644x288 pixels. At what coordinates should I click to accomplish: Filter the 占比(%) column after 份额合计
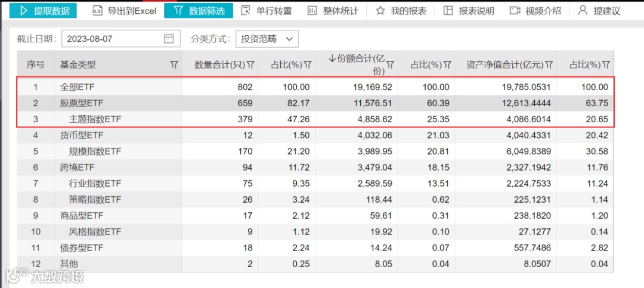448,64
